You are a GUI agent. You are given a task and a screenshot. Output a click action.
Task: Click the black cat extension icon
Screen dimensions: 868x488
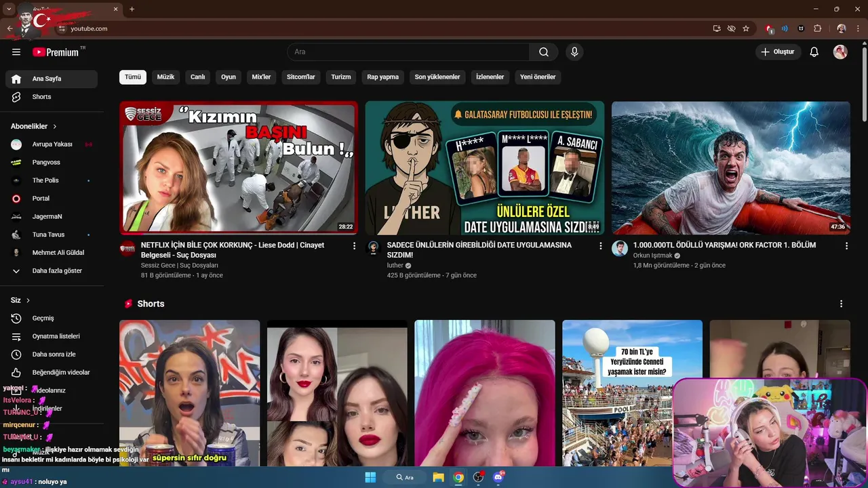click(x=801, y=28)
